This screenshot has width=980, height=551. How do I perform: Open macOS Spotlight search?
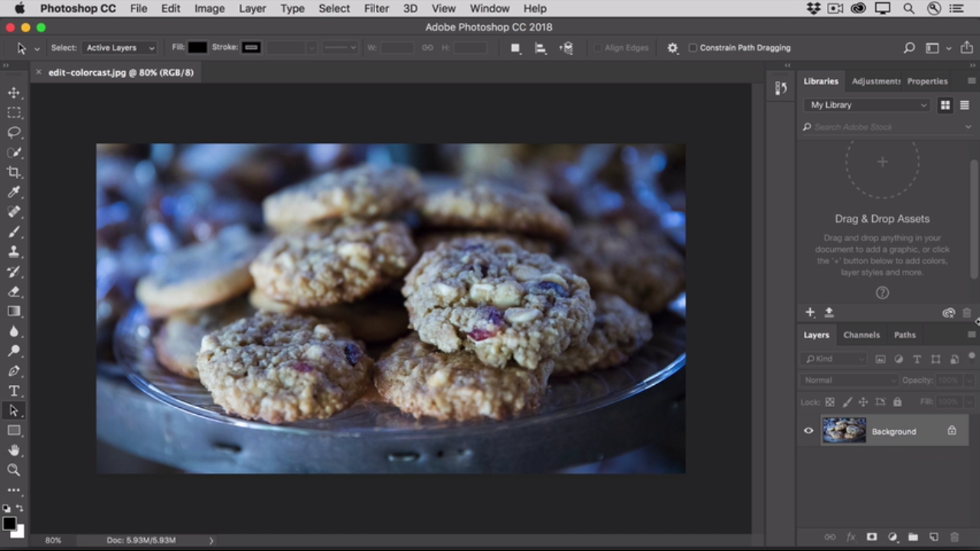909,8
